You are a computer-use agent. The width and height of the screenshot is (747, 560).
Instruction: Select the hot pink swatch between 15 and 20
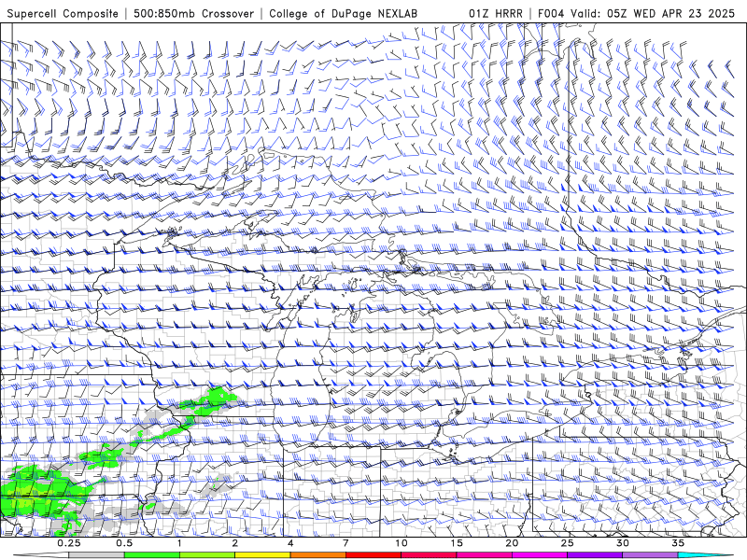[x=484, y=555]
